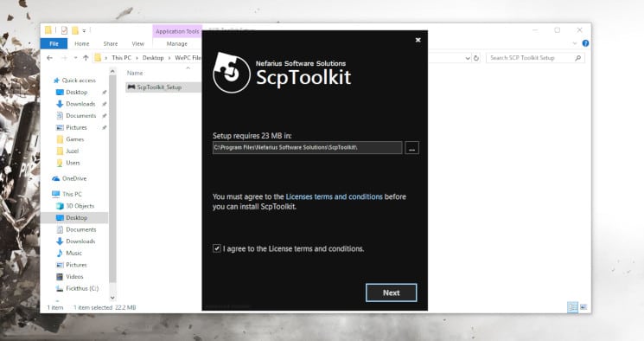Screen dimensions: 644x341
Task: Click the pin icon beside Desktop shortcut
Action: point(105,92)
